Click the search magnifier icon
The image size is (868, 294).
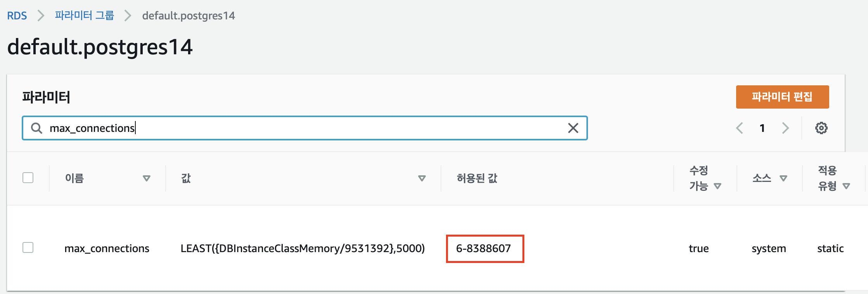tap(36, 128)
